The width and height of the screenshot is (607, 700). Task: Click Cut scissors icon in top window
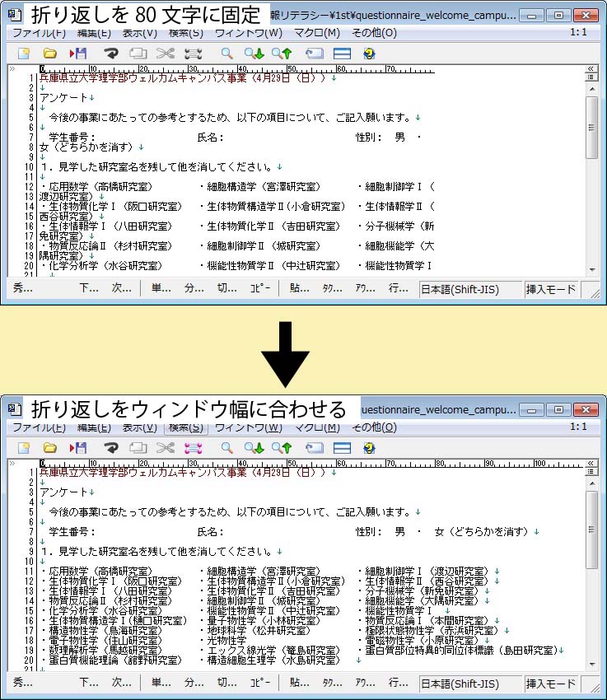[x=166, y=54]
